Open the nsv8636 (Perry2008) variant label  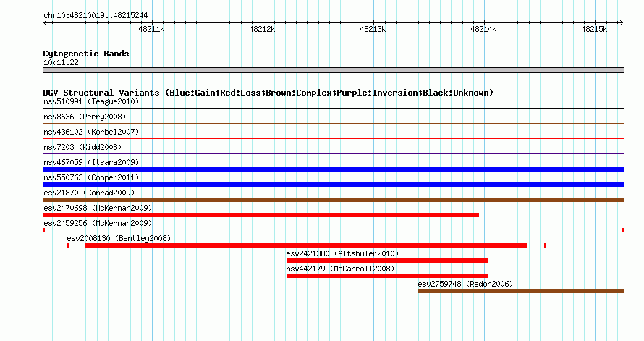coord(85,117)
